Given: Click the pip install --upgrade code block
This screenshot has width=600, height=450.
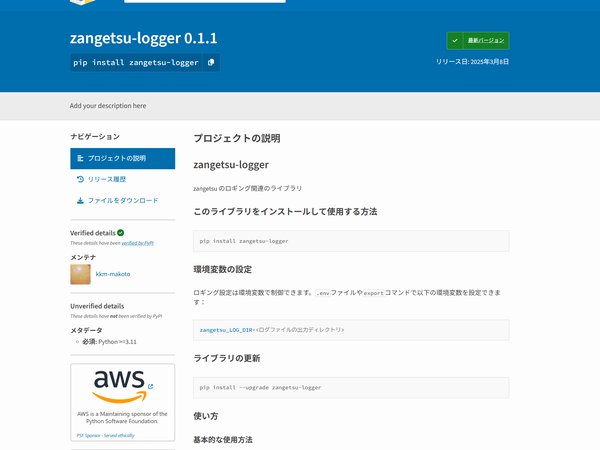Looking at the screenshot, I should click(351, 388).
